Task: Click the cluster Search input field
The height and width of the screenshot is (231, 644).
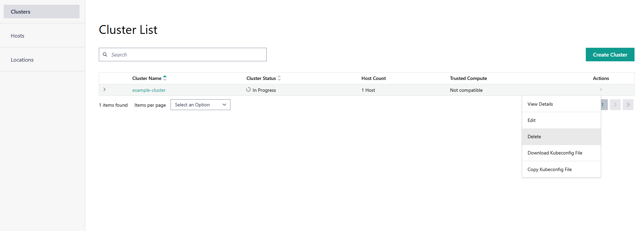Action: pyautogui.click(x=188, y=55)
